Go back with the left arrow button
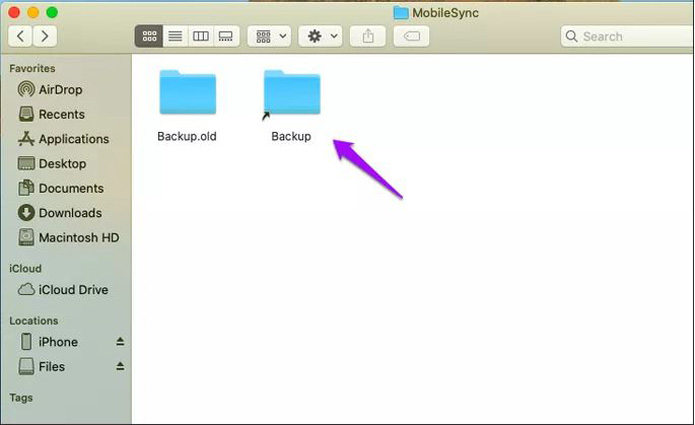 coord(21,36)
